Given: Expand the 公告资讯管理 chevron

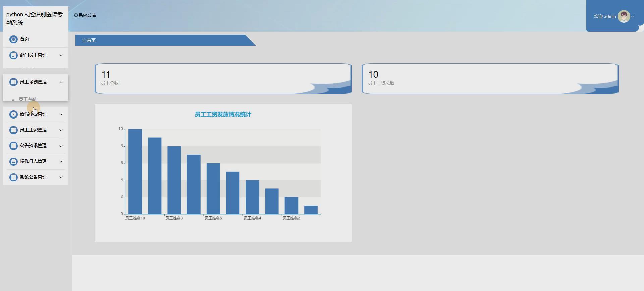Looking at the screenshot, I should [61, 146].
